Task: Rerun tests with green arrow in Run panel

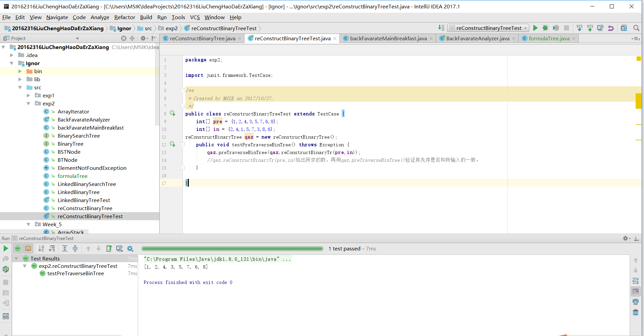Action: click(x=6, y=249)
